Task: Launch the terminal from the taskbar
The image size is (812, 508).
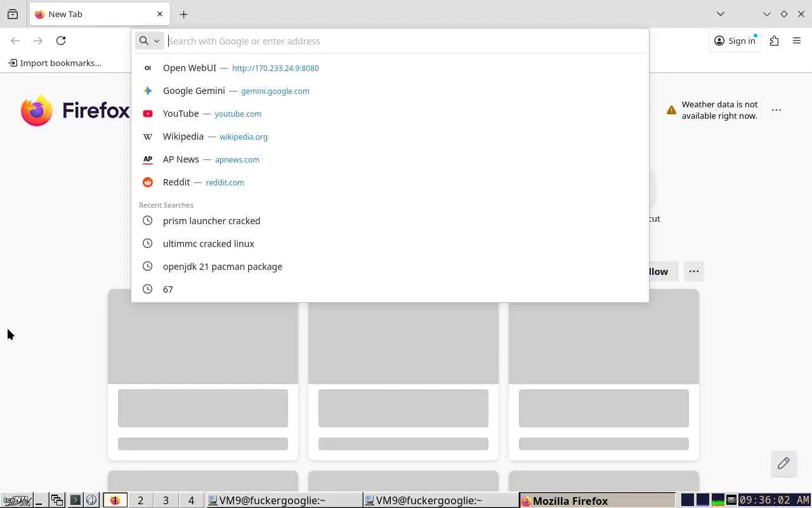Action: [75, 500]
